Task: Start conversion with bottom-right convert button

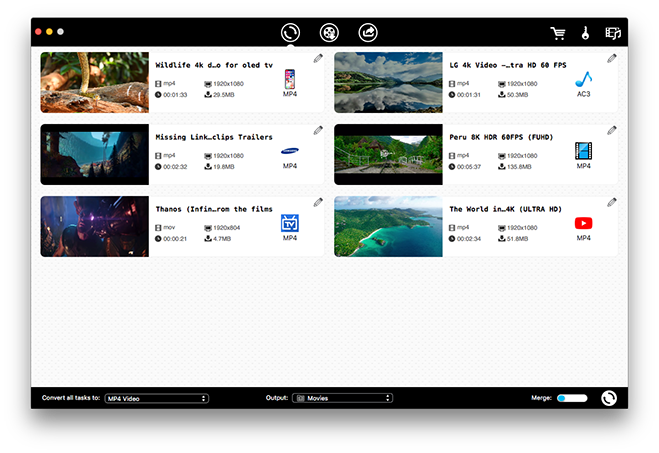Action: pyautogui.click(x=609, y=398)
